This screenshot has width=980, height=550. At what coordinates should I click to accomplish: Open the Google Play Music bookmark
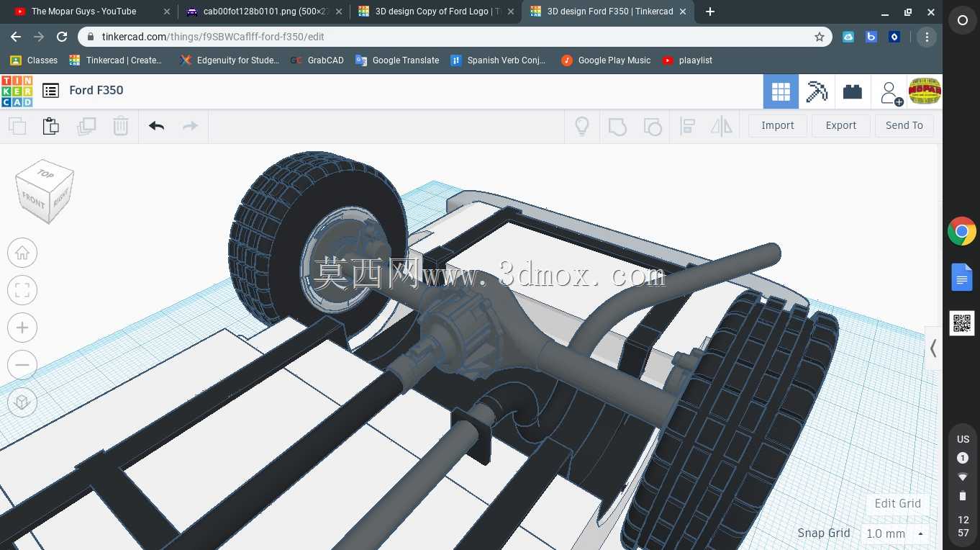606,60
